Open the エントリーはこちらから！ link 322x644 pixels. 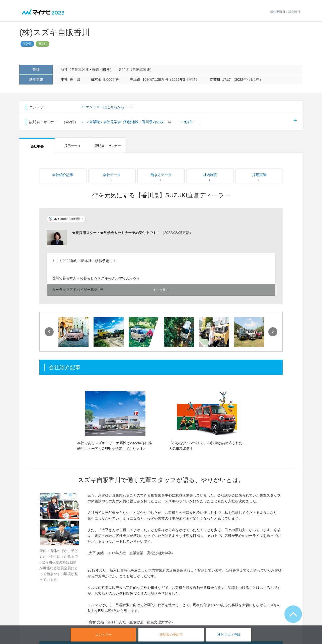tap(106, 107)
